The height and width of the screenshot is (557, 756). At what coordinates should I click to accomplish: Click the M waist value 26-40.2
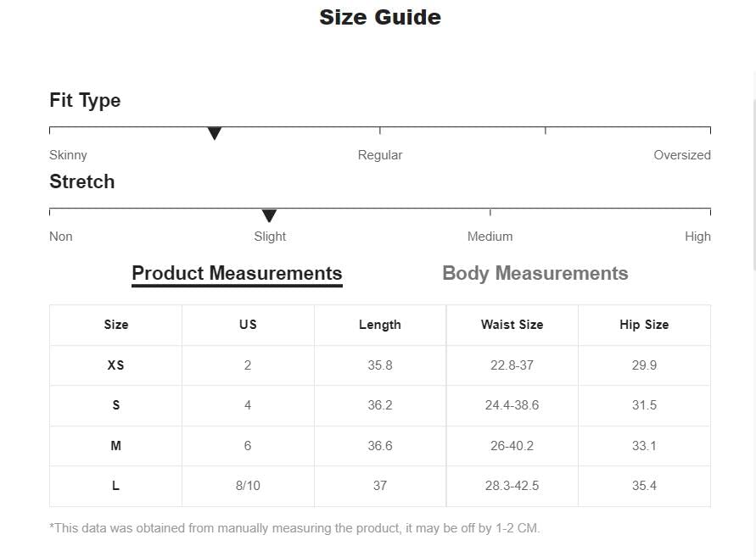point(512,446)
